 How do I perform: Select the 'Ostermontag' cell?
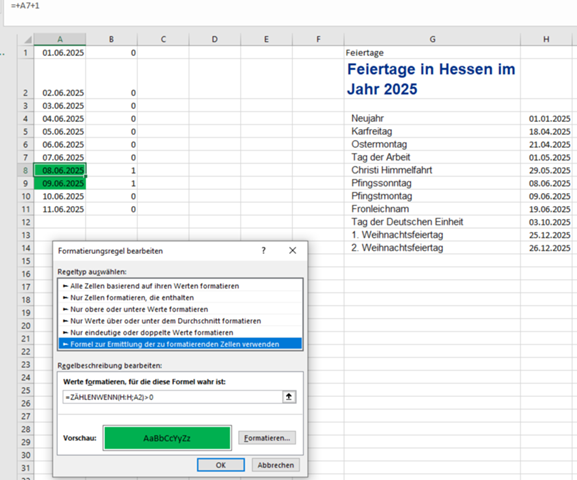point(432,144)
